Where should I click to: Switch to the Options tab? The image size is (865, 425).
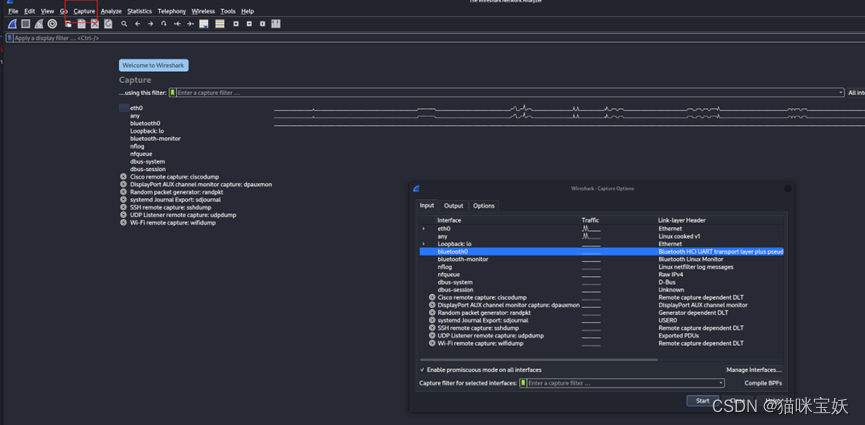[x=484, y=205]
